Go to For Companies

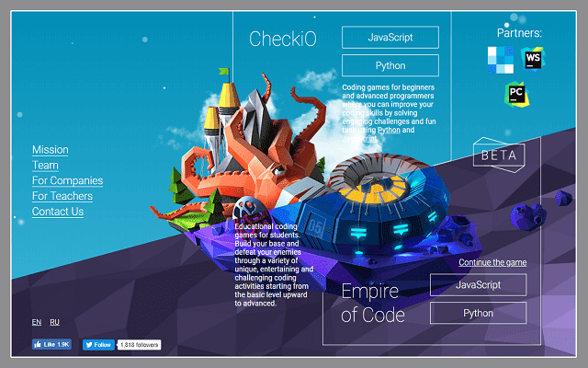[67, 180]
